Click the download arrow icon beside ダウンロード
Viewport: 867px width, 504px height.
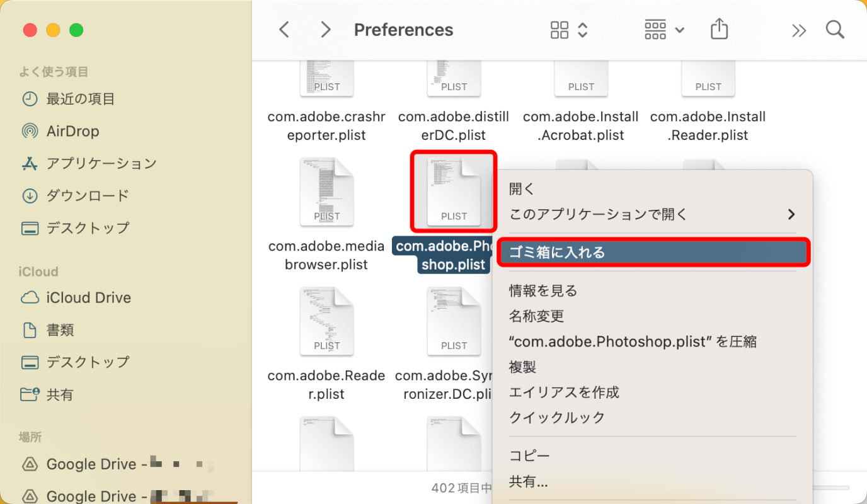(x=30, y=195)
